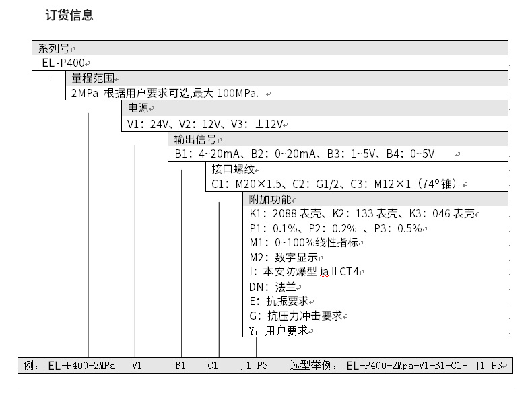Click the Y: 用户要求 line
Viewport: 532px width, 404px height.
278,331
